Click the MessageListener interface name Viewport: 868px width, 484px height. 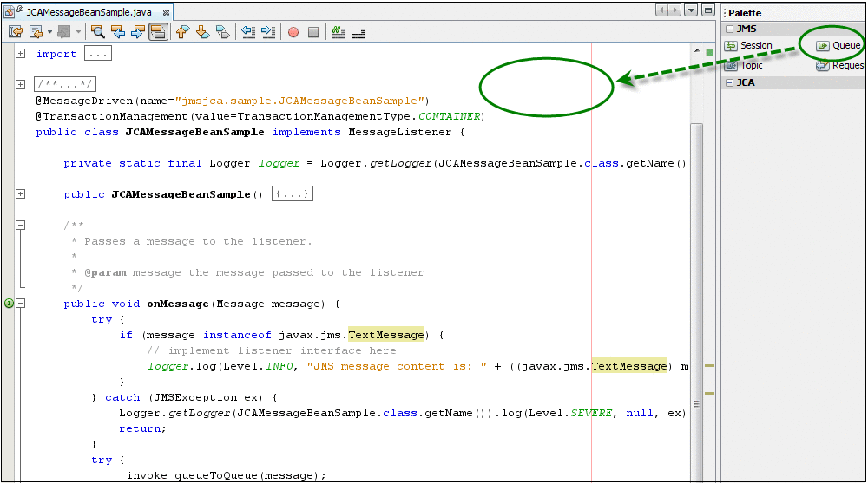(x=399, y=132)
